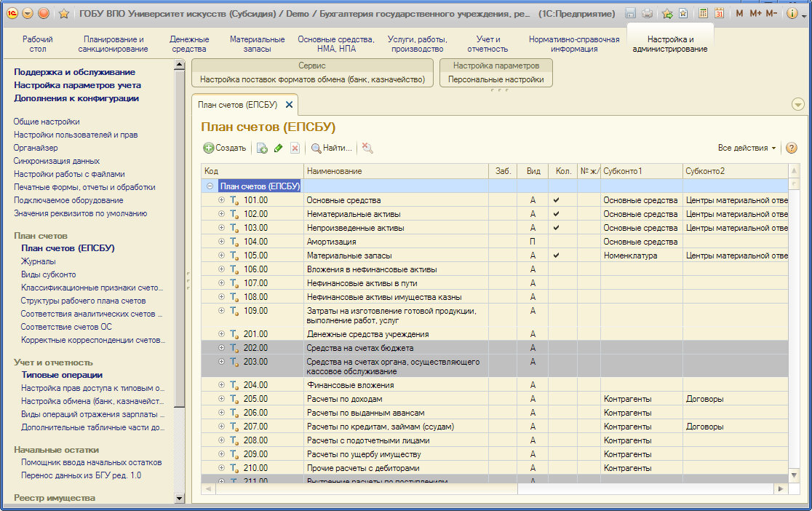The width and height of the screenshot is (812, 511).
Task: Toggle Кол. checkmark for account 103.00
Action: pos(556,228)
